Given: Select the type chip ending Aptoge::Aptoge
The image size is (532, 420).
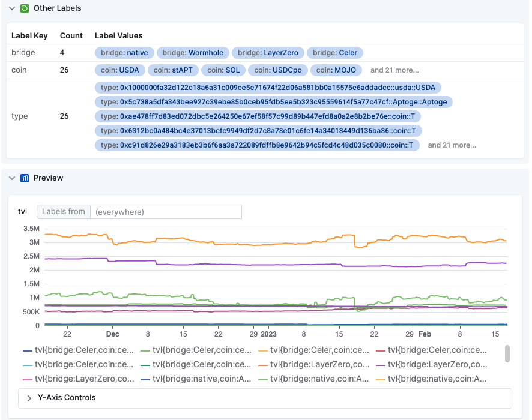Looking at the screenshot, I should click(x=273, y=102).
